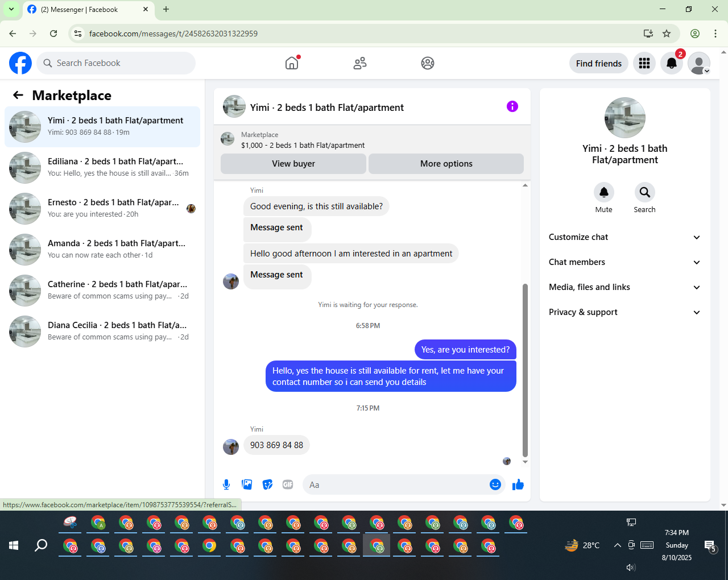
Task: Click the chat vertical scrollbar thumb
Action: [x=525, y=370]
